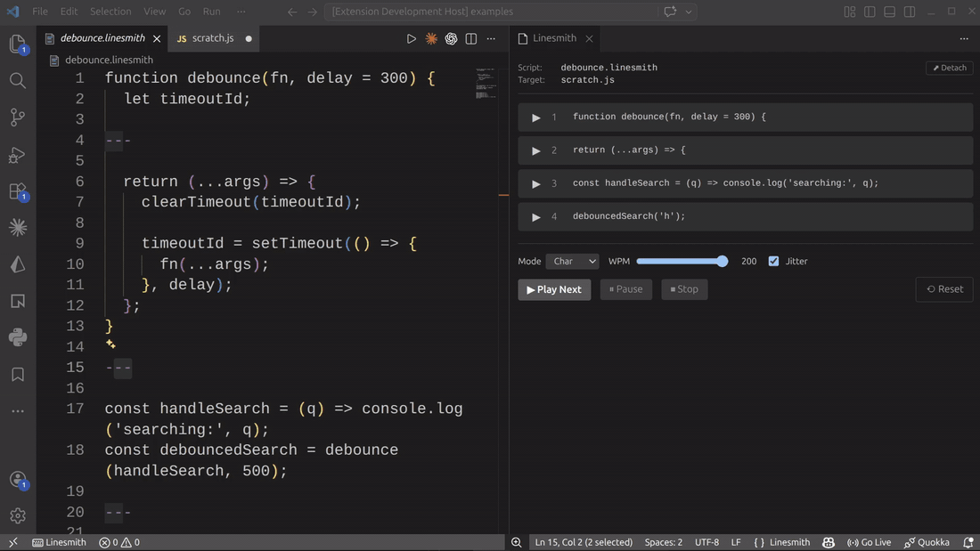Open the Customize Layout icon
This screenshot has height=551, width=980.
coord(849,12)
